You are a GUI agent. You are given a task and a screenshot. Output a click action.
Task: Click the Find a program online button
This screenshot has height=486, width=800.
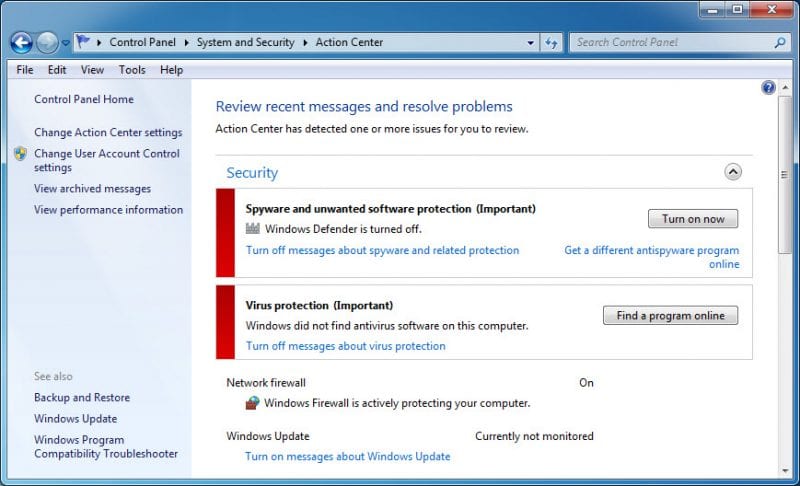pos(670,316)
